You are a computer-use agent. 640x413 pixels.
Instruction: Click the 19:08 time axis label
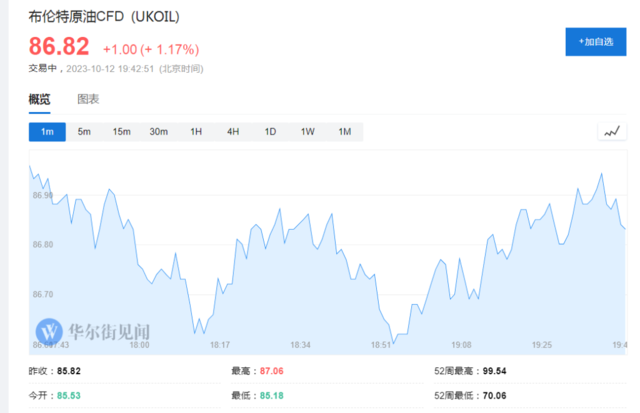461,345
